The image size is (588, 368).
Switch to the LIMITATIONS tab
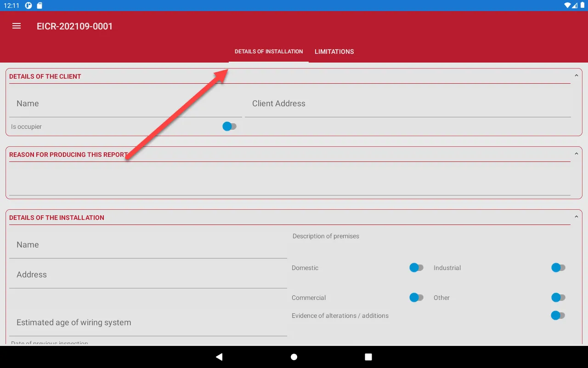(334, 52)
